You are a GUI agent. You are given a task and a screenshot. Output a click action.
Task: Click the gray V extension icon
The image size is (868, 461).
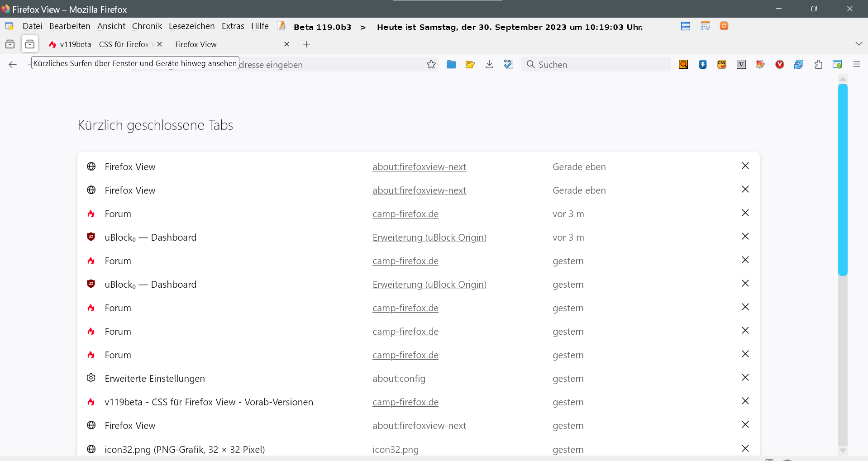pos(741,64)
